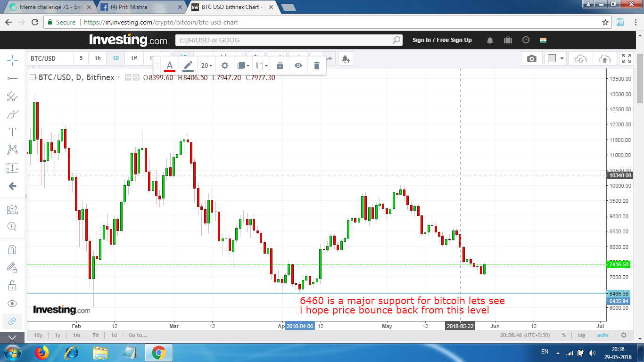Click the highlighted link icon in left sidebar
644x362 pixels.
pyautogui.click(x=12, y=321)
